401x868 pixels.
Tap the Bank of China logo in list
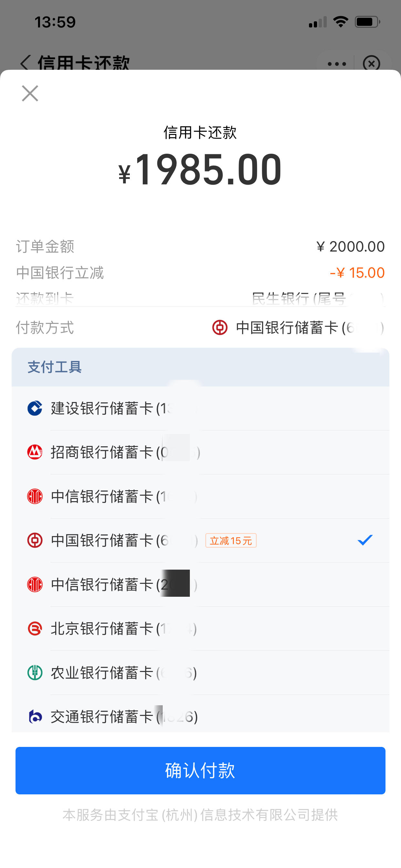tap(35, 541)
